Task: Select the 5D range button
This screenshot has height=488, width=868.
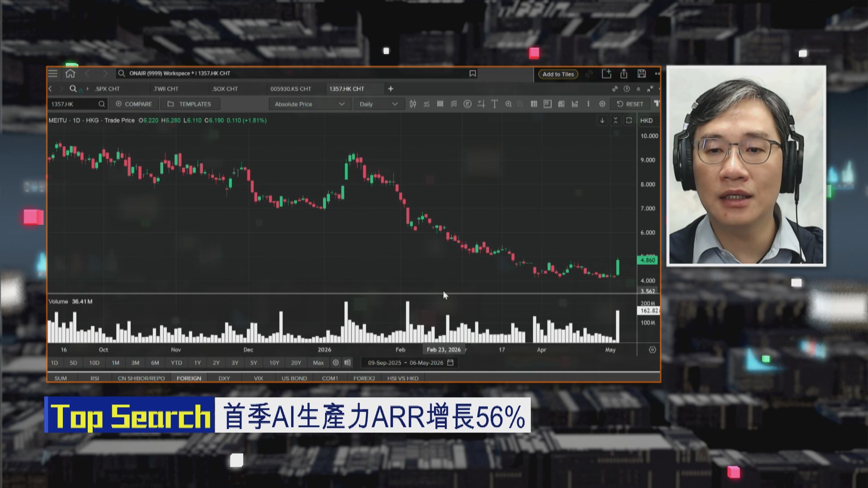Action: 73,363
